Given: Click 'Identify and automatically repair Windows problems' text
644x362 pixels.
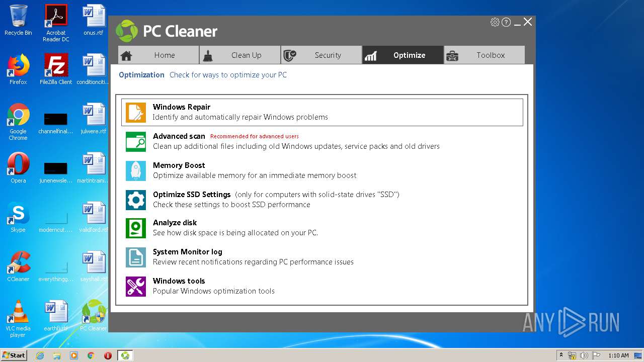Looking at the screenshot, I should tap(240, 117).
